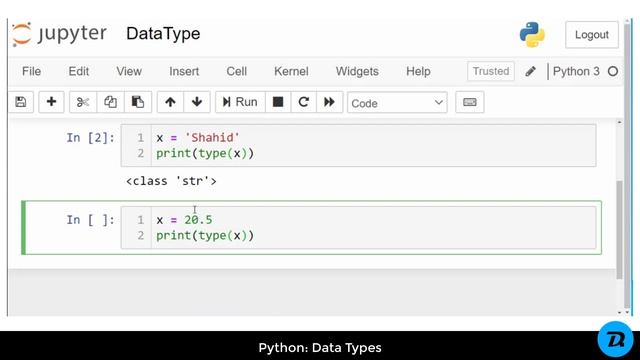640x360 pixels.
Task: Open the File menu
Action: tap(31, 71)
